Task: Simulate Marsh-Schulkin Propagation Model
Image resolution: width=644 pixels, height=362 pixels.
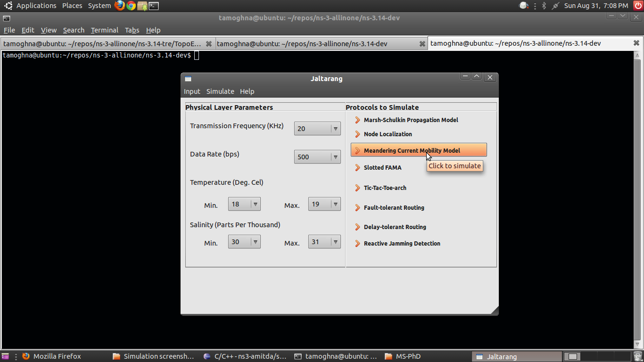Action: coord(411,120)
